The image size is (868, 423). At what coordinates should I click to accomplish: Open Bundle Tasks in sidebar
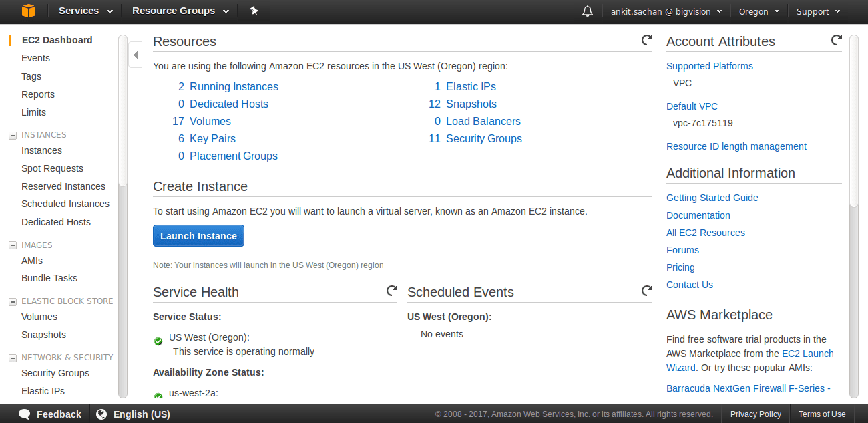coord(49,278)
